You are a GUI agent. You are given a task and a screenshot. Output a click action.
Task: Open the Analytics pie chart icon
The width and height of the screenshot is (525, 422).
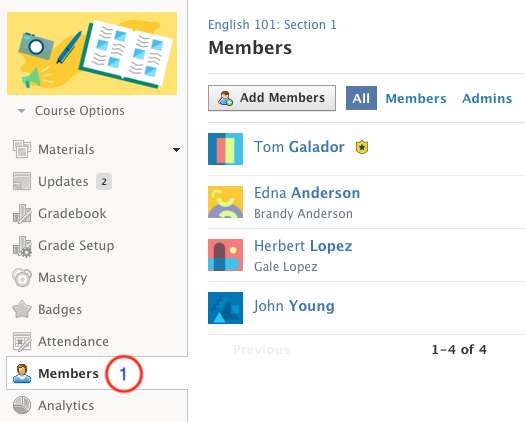(x=22, y=405)
